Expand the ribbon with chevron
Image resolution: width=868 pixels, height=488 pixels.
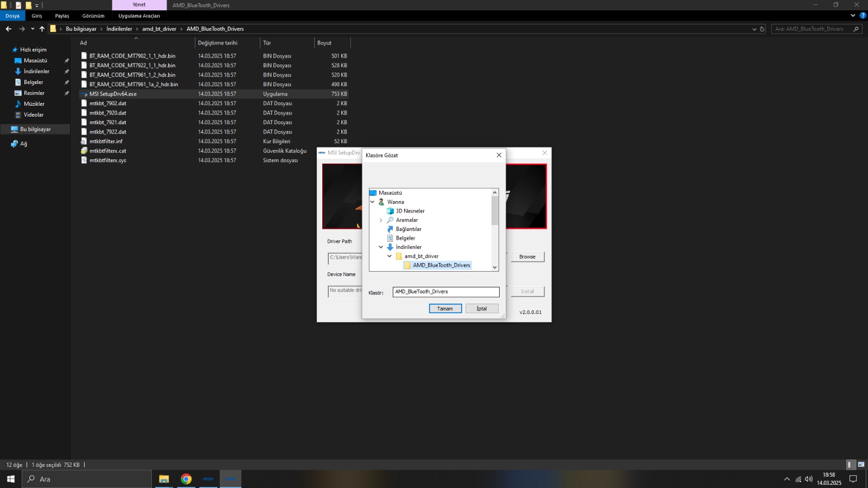pyautogui.click(x=853, y=16)
